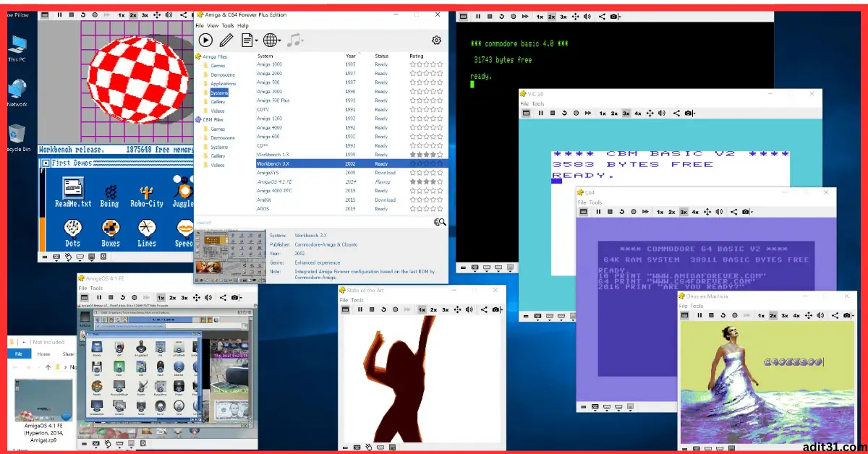Pause the C64 emulation
This screenshot has height=454, width=868.
[598, 212]
